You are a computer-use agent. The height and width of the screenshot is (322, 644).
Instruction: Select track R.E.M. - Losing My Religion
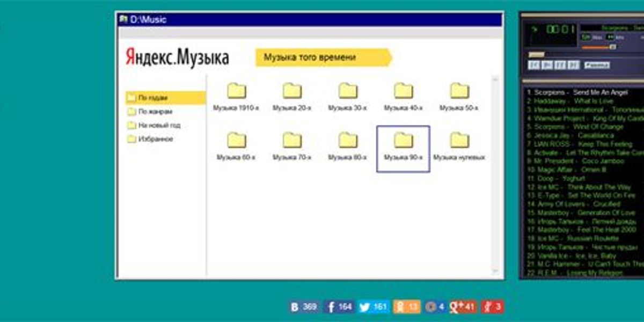pyautogui.click(x=574, y=273)
